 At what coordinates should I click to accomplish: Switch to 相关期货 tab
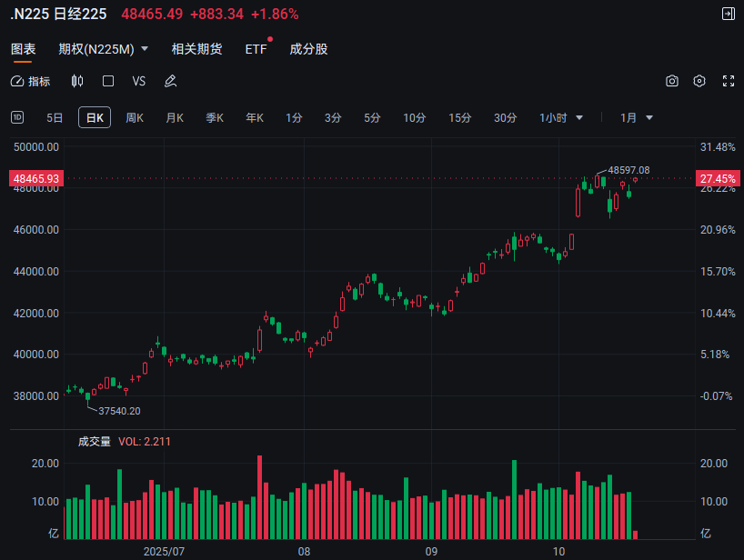point(197,49)
